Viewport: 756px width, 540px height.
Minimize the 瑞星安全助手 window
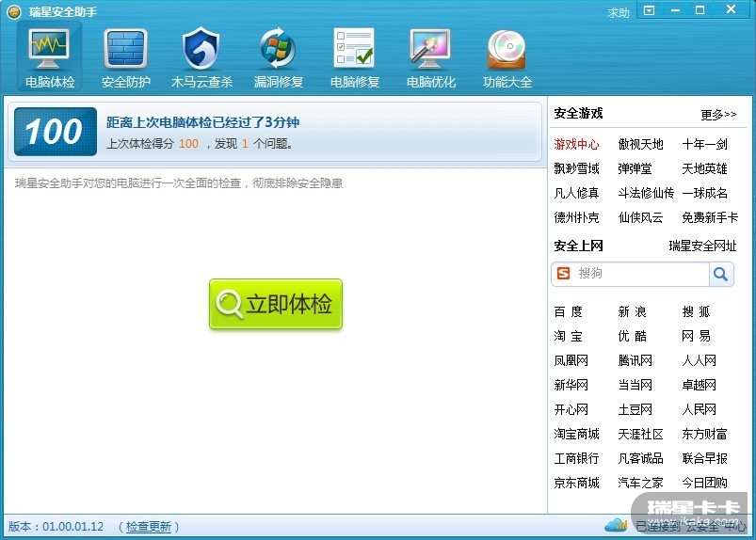pyautogui.click(x=675, y=10)
